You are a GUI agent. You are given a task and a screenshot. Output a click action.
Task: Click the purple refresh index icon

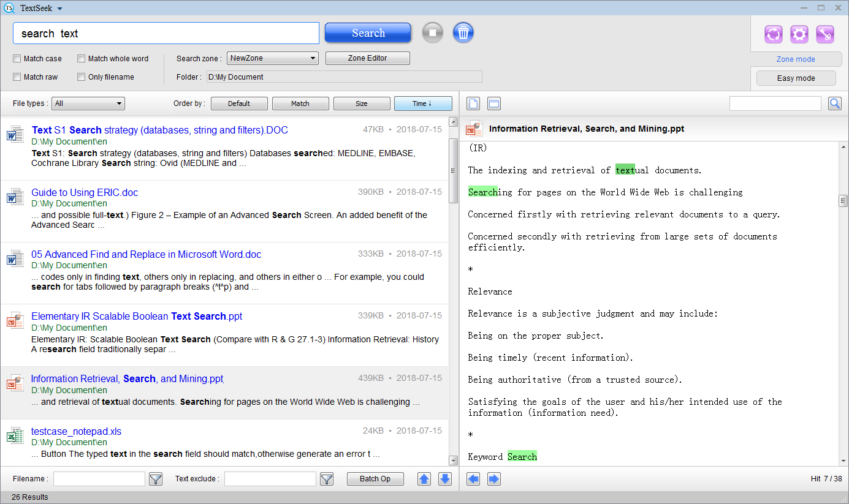click(x=773, y=34)
